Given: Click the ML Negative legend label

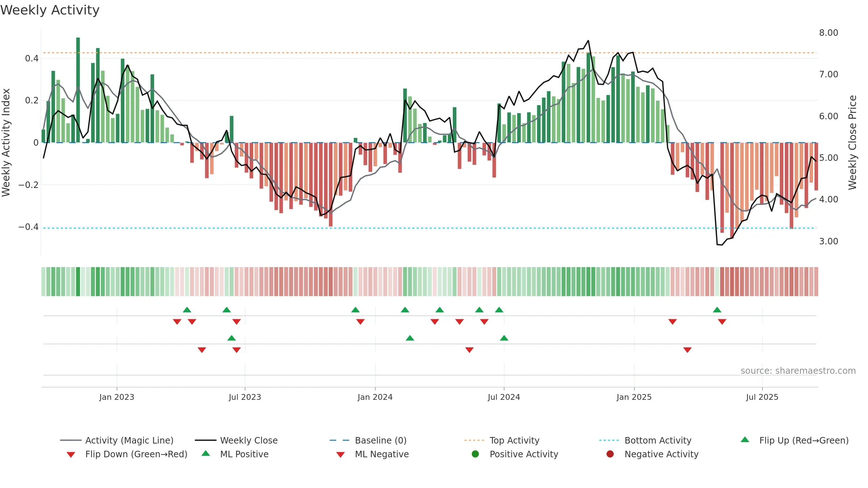Looking at the screenshot, I should pos(382,454).
